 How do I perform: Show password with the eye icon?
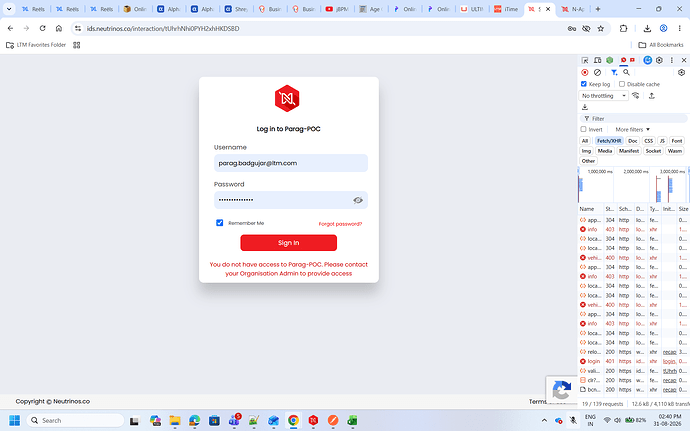tap(358, 200)
